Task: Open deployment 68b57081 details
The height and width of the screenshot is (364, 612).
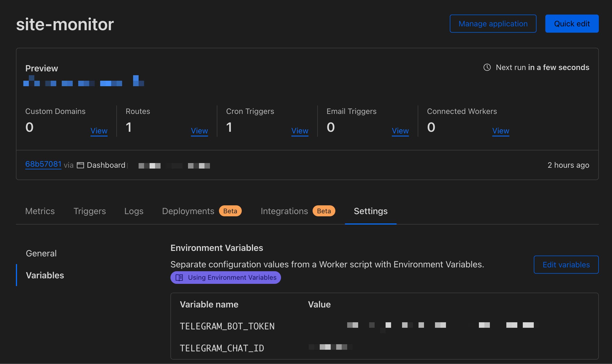Action: click(x=43, y=164)
